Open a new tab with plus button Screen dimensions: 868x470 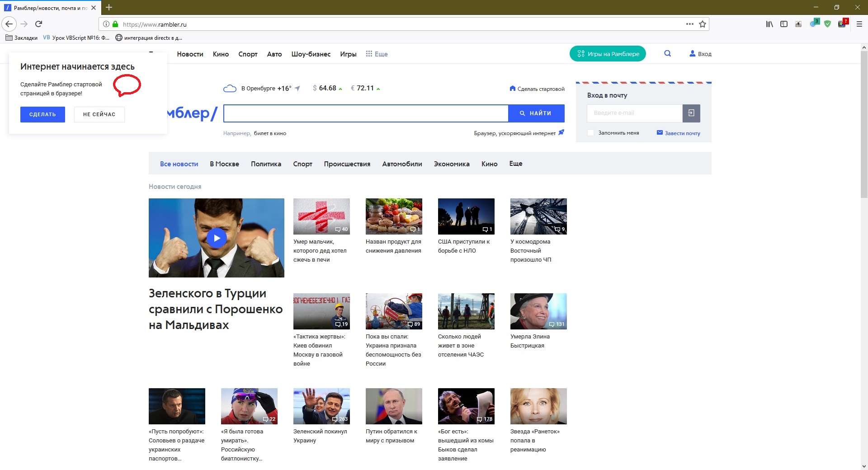click(x=109, y=7)
